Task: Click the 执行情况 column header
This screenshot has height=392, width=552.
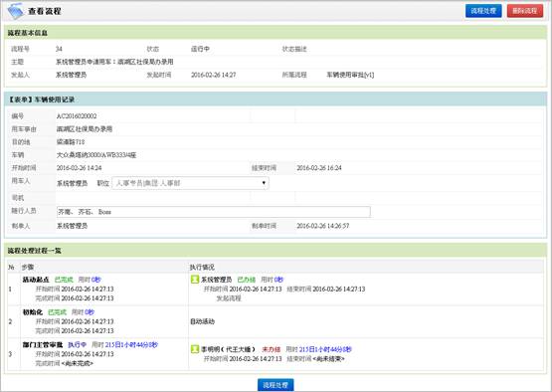Action: [202, 268]
